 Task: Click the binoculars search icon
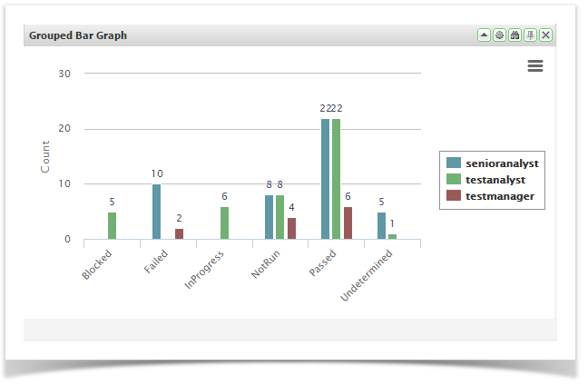pyautogui.click(x=514, y=35)
